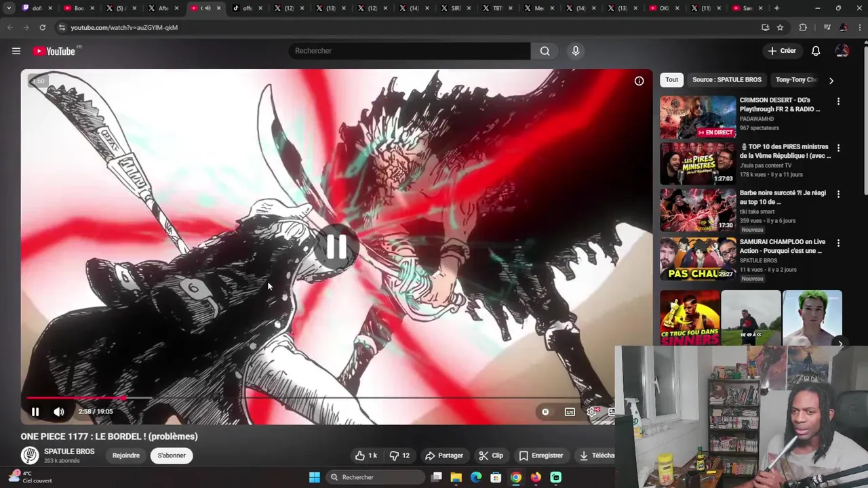Bookmark this page with the star

(x=780, y=27)
